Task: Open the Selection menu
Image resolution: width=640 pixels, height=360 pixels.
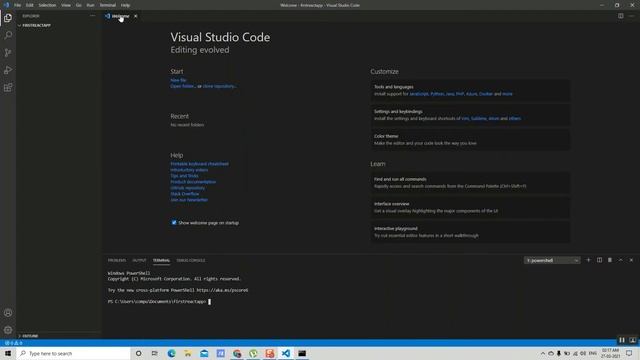Action: (x=47, y=5)
